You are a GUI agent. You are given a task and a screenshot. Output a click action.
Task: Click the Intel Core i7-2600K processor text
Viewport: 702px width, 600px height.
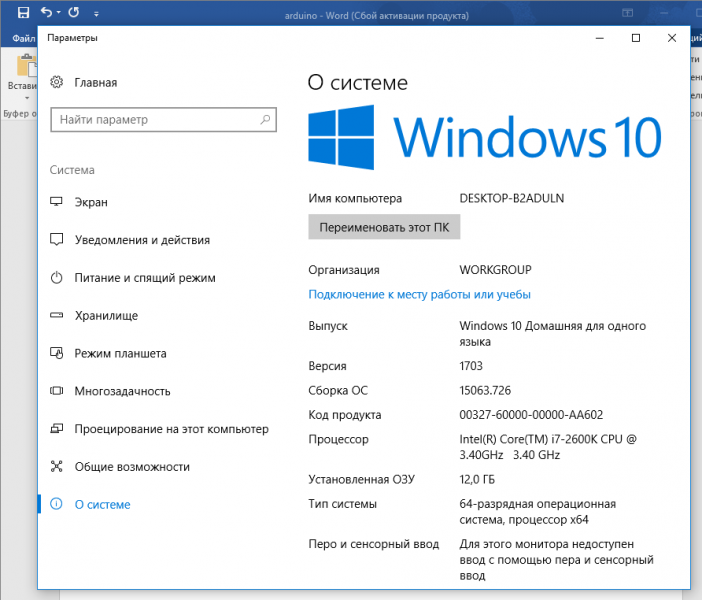coord(548,447)
